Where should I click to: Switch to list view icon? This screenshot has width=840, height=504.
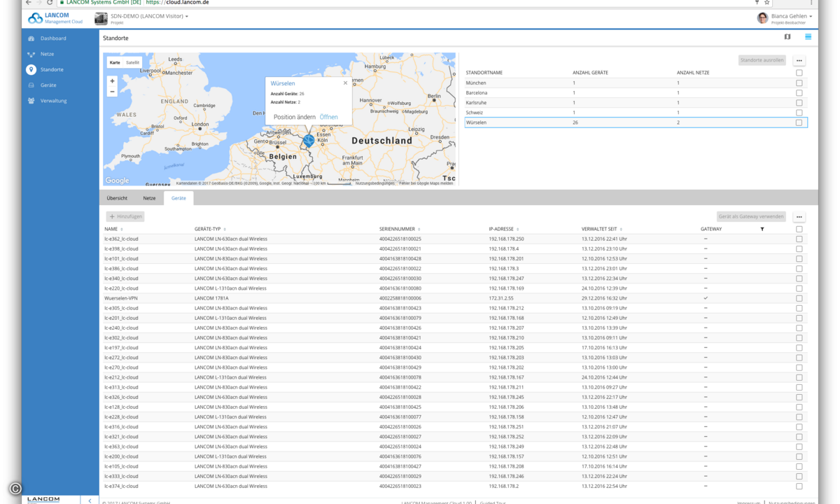808,37
